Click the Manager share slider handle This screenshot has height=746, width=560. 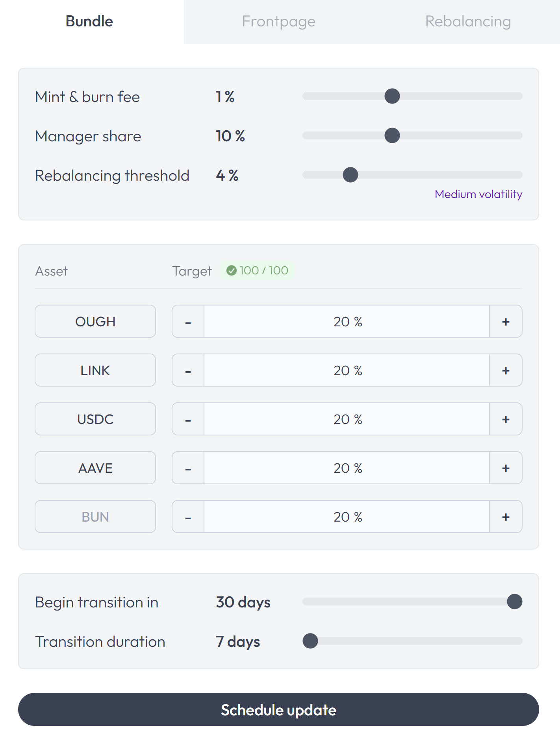click(392, 135)
